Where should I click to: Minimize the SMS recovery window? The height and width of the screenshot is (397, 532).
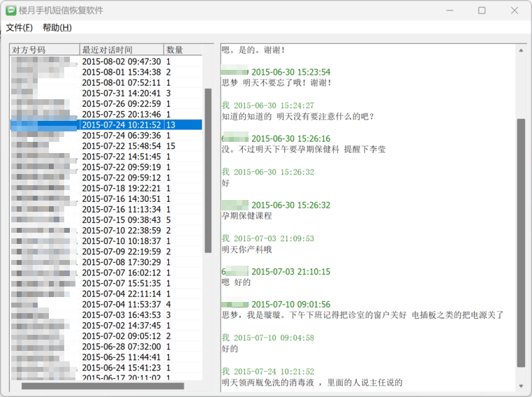click(x=449, y=10)
